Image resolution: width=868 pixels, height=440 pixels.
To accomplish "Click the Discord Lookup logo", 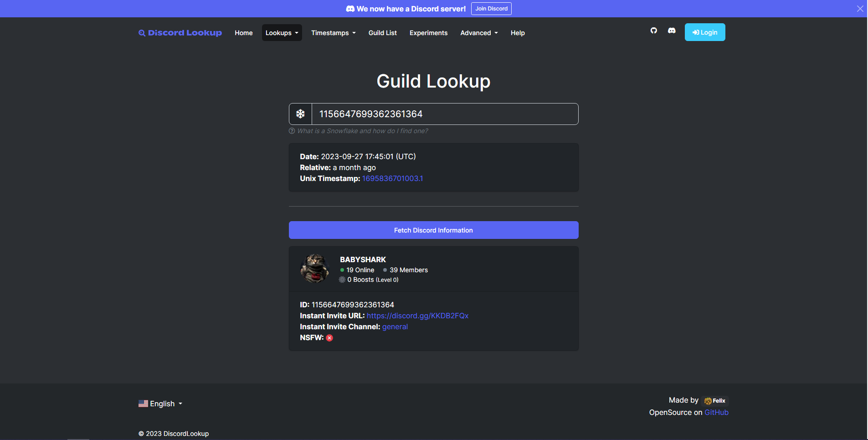I will click(180, 33).
